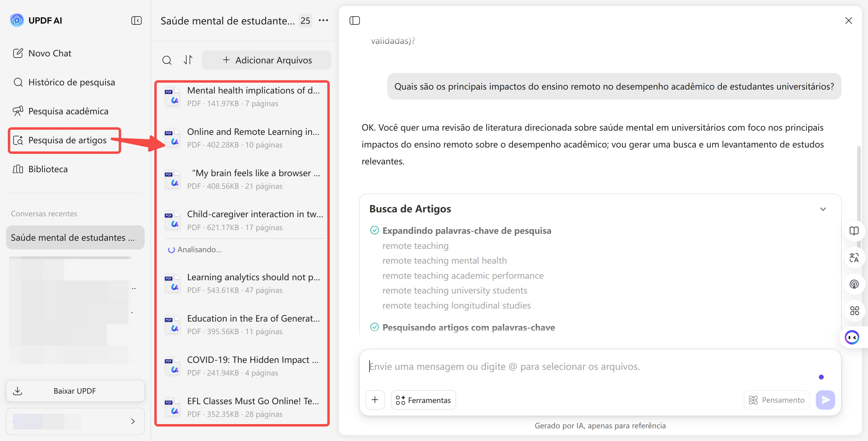Screen dimensions: 868x441
Task: Expand the account row chevron
Action: [x=133, y=421]
